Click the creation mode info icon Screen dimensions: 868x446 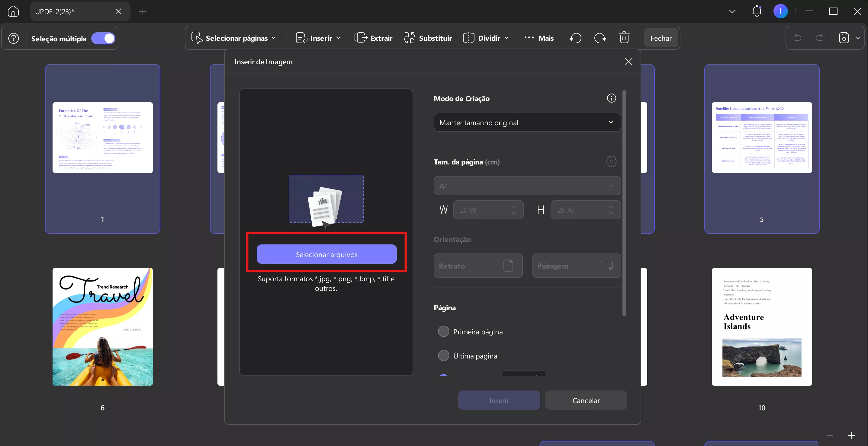coord(611,98)
